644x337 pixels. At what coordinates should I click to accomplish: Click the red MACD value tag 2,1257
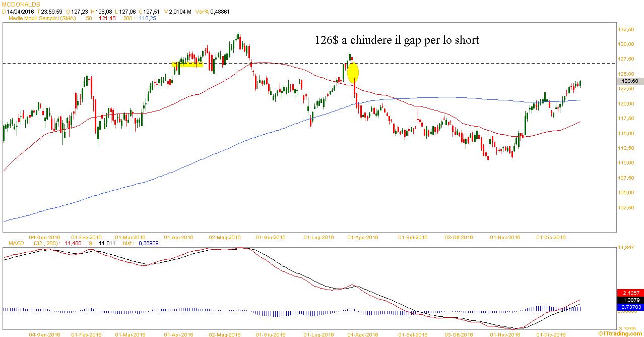(630, 293)
